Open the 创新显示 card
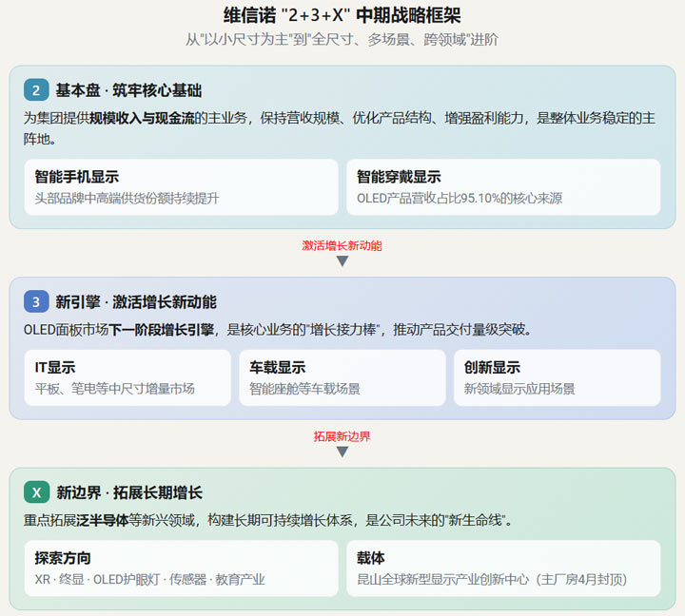The image size is (685, 616). 557,377
